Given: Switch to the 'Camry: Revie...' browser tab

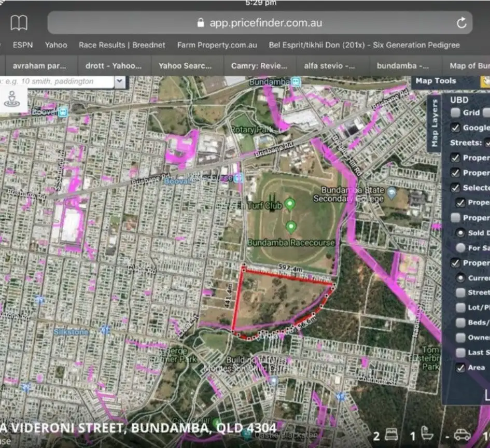Looking at the screenshot, I should tap(259, 66).
